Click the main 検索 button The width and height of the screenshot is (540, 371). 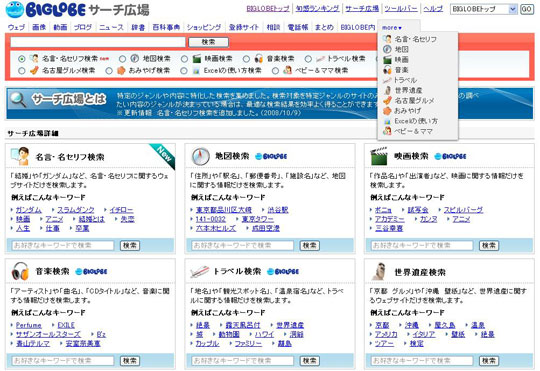(208, 42)
